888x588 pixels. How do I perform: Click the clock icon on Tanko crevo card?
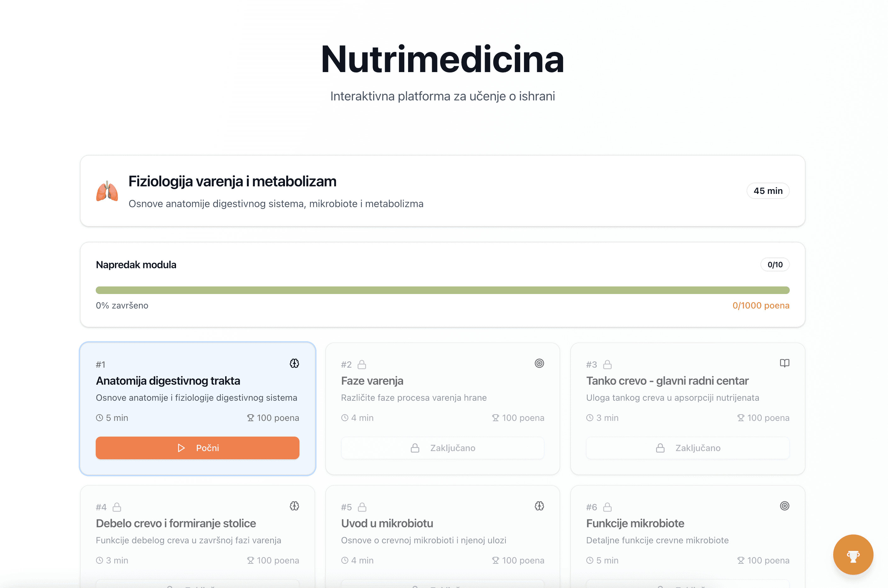coord(589,417)
